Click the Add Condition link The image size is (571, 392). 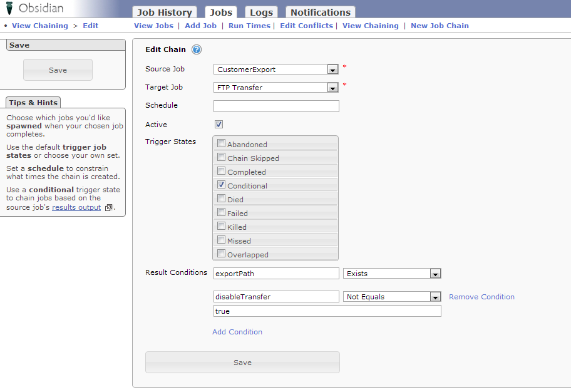237,332
